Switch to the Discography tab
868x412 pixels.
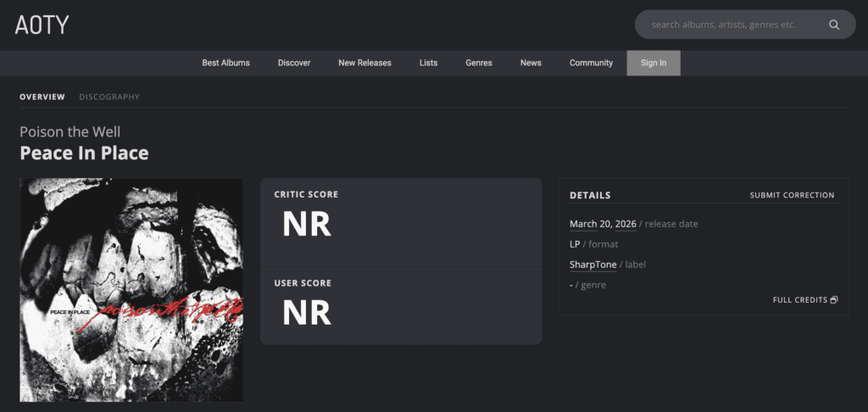[x=109, y=97]
